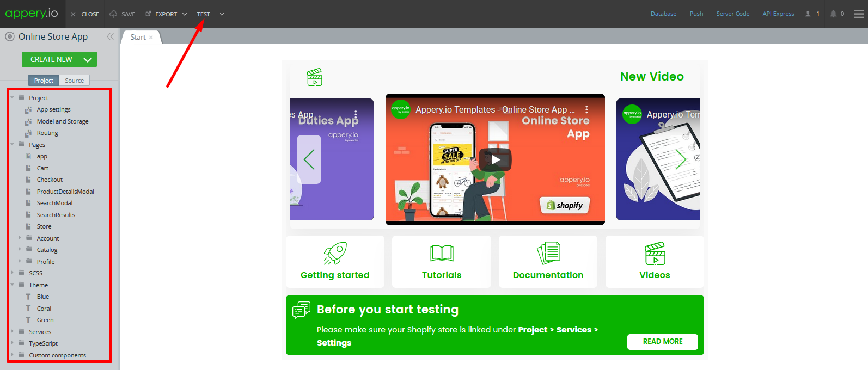Open the Database link
This screenshot has height=370, width=868.
point(663,14)
